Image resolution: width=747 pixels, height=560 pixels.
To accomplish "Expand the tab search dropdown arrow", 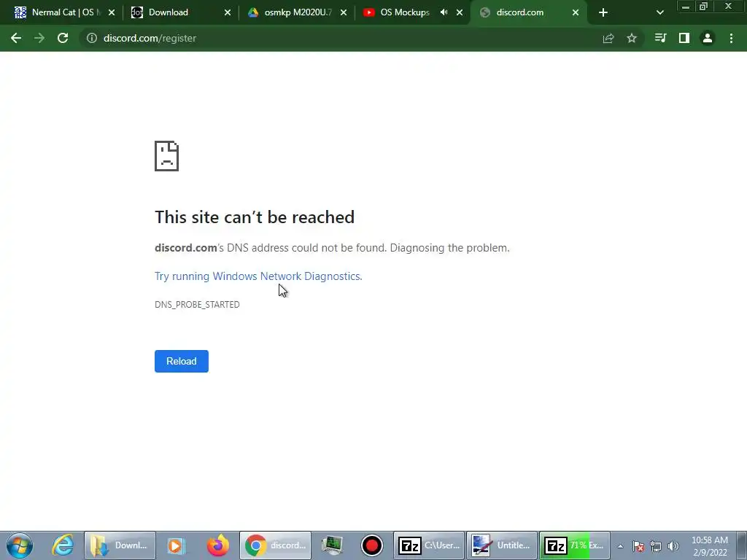I will (x=659, y=13).
